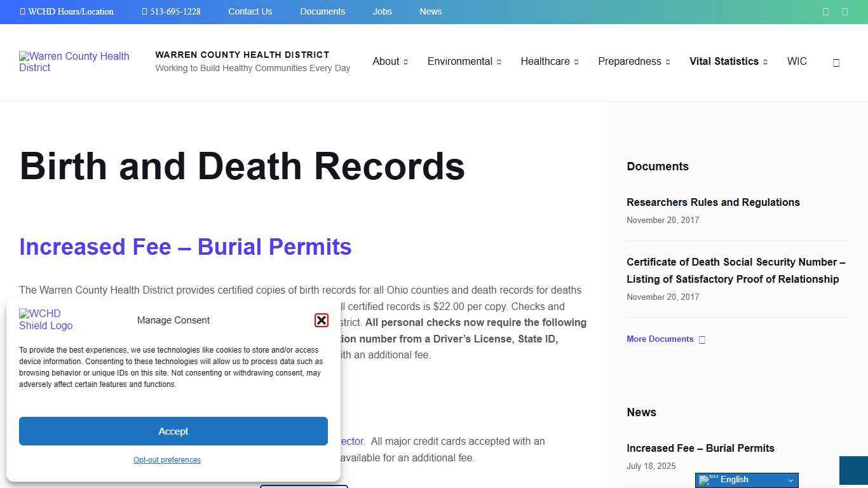Open Contact Us from the top bar
This screenshot has height=488, width=868.
(x=250, y=11)
